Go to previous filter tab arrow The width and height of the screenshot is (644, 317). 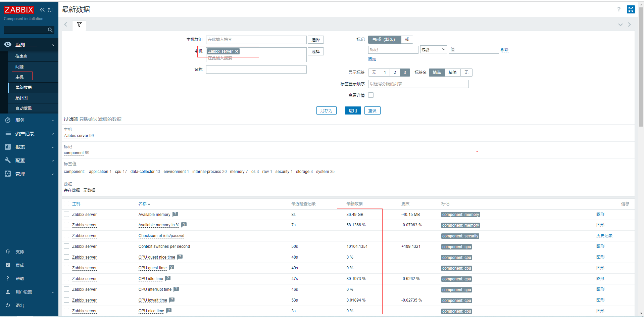point(66,25)
